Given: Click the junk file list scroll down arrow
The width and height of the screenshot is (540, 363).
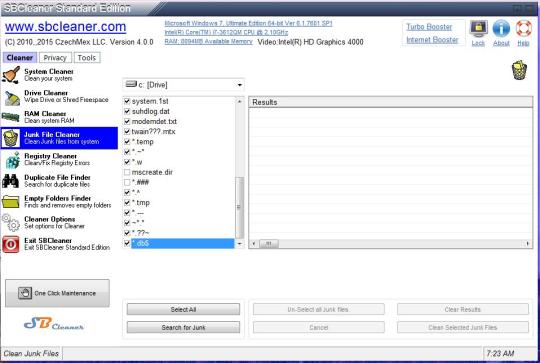Looking at the screenshot, I should 240,244.
